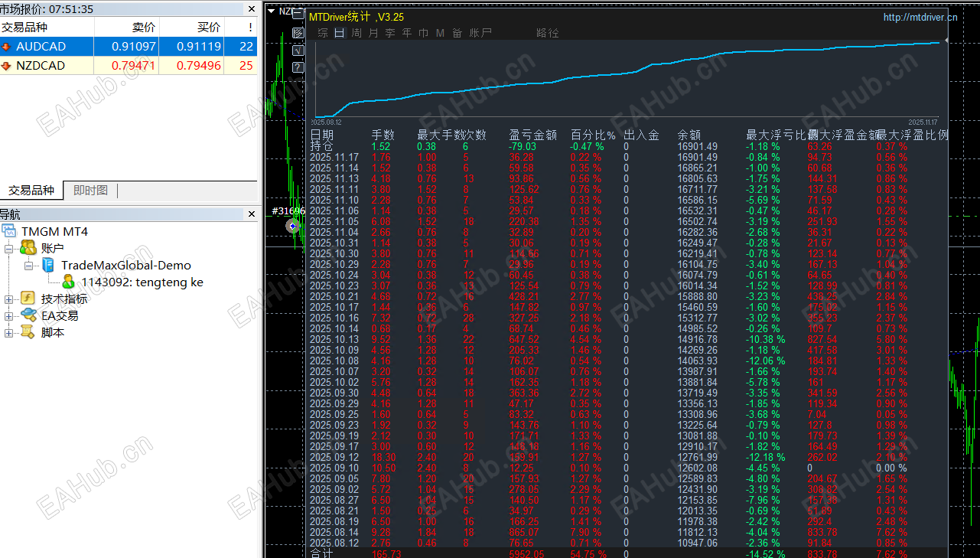Click the TradeMaxGlobal-Demo server icon
Image resolution: width=980 pixels, height=558 pixels.
[x=48, y=265]
